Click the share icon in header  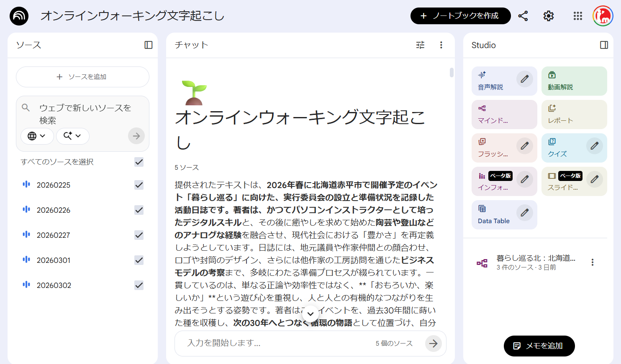coord(523,16)
